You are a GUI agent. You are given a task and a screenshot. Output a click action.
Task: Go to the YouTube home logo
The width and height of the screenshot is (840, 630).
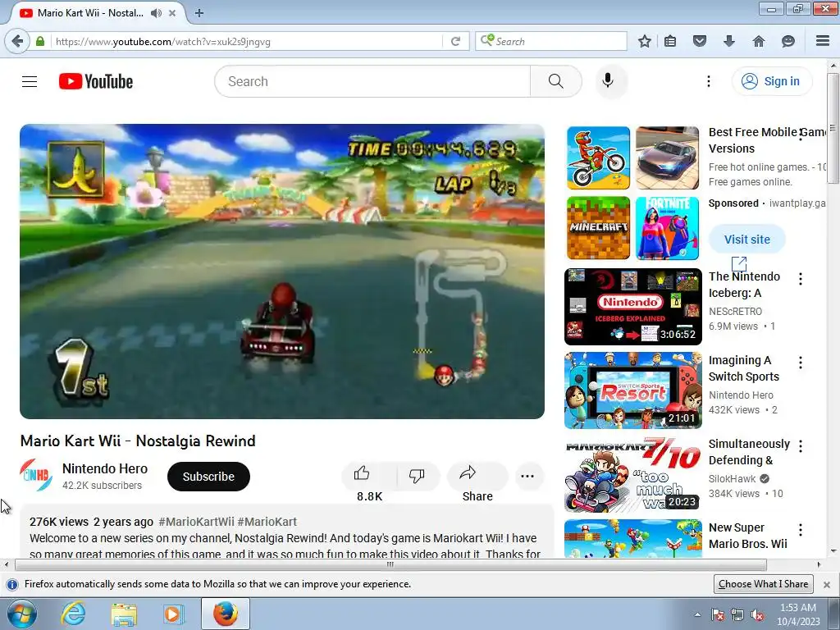(96, 81)
